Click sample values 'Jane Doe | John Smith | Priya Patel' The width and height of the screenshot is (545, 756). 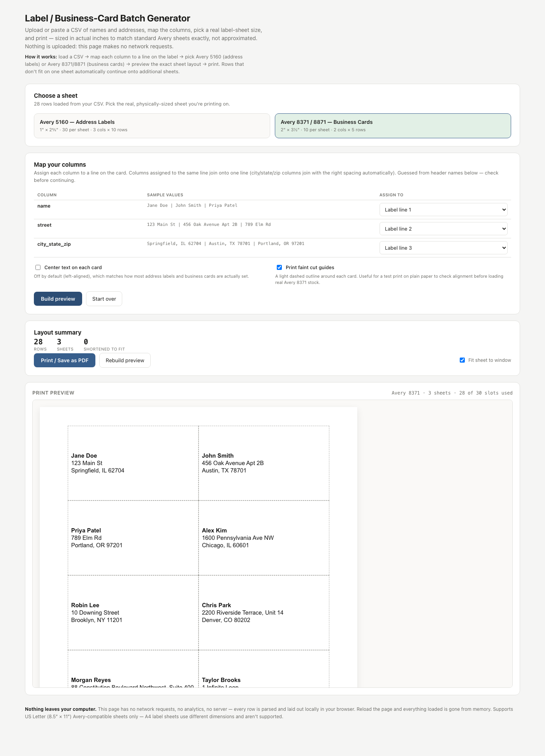(x=192, y=205)
